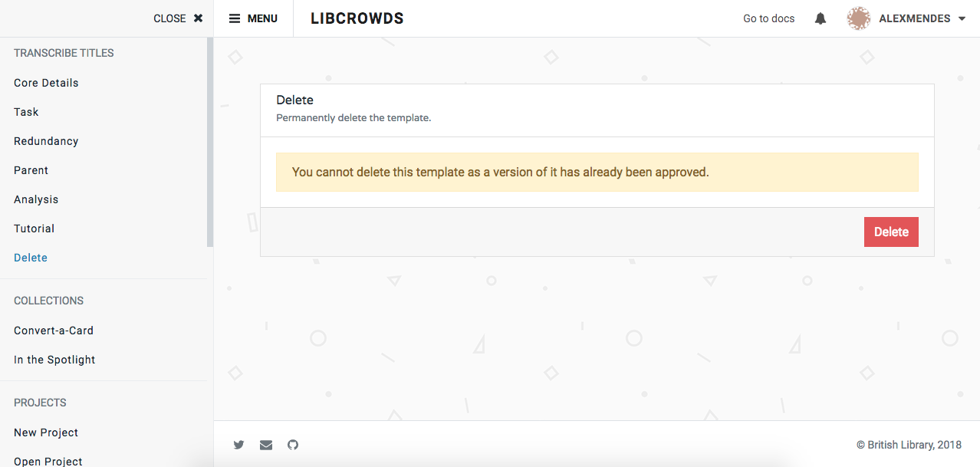This screenshot has width=980, height=467.
Task: Click the LIBCROWDS logo
Action: [356, 18]
